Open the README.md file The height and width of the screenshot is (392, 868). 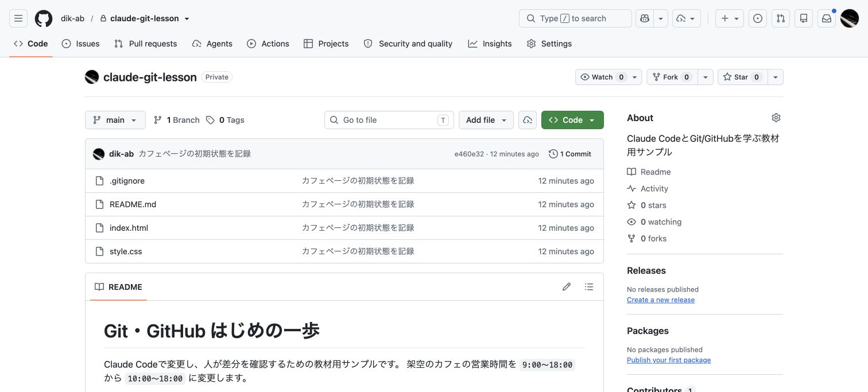(133, 204)
